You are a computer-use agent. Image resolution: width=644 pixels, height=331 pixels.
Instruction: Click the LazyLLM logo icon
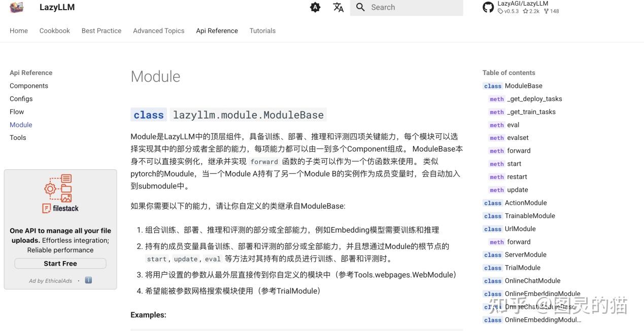pyautogui.click(x=17, y=8)
